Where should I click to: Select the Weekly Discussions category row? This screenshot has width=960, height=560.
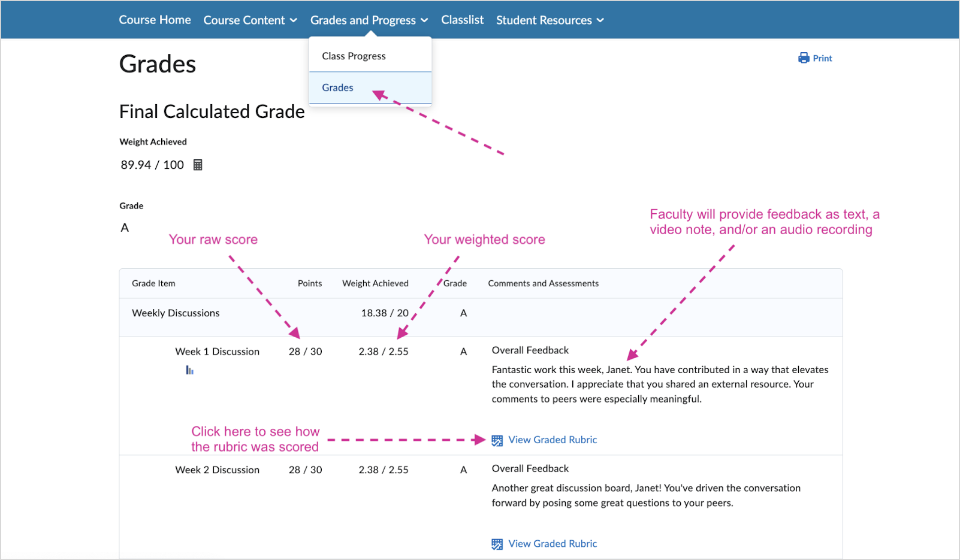click(x=176, y=313)
